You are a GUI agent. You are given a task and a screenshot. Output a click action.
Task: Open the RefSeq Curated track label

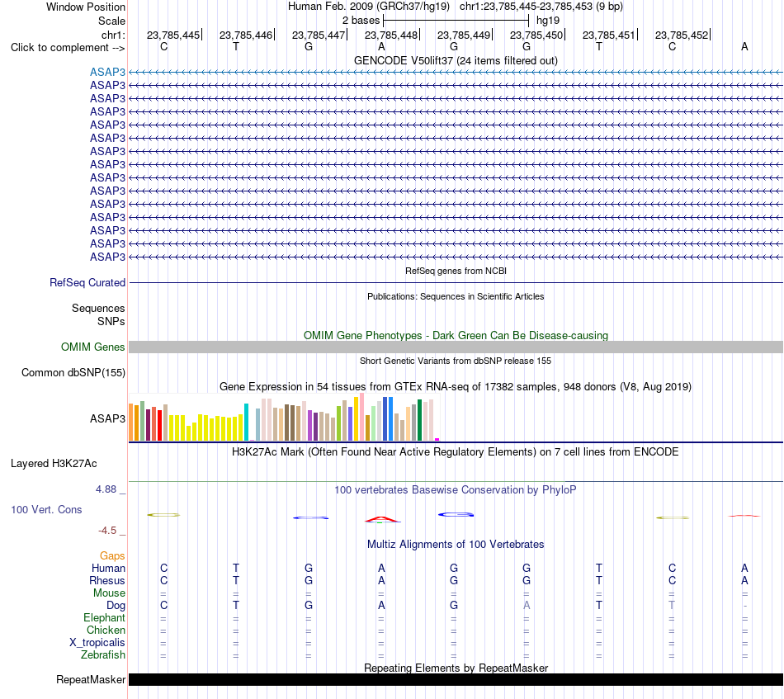pos(87,282)
